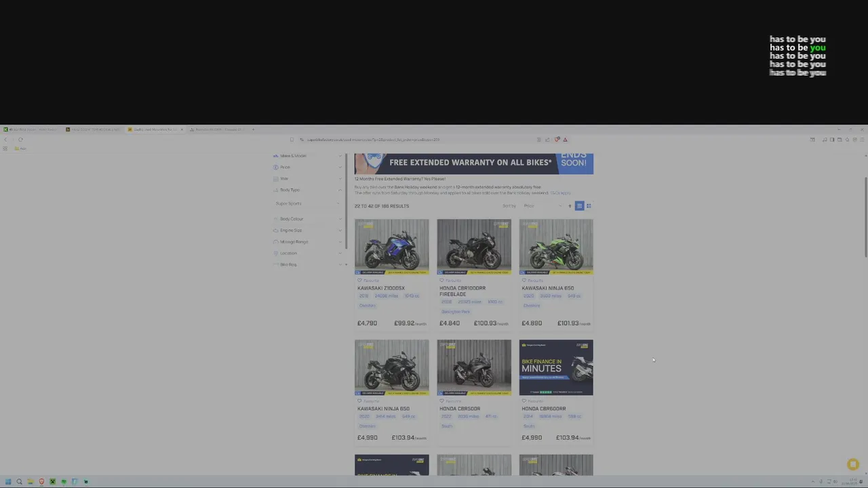Open the Bike Finance in Minutes image
This screenshot has width=868, height=488.
556,367
